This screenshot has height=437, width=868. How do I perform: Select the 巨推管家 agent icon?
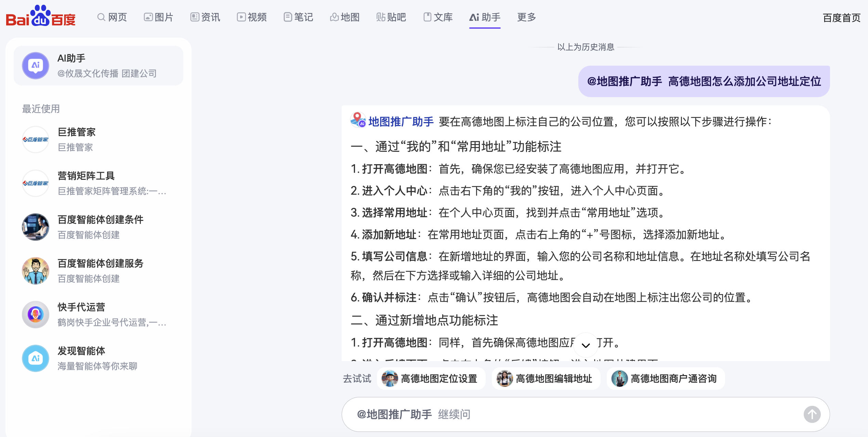click(x=36, y=140)
